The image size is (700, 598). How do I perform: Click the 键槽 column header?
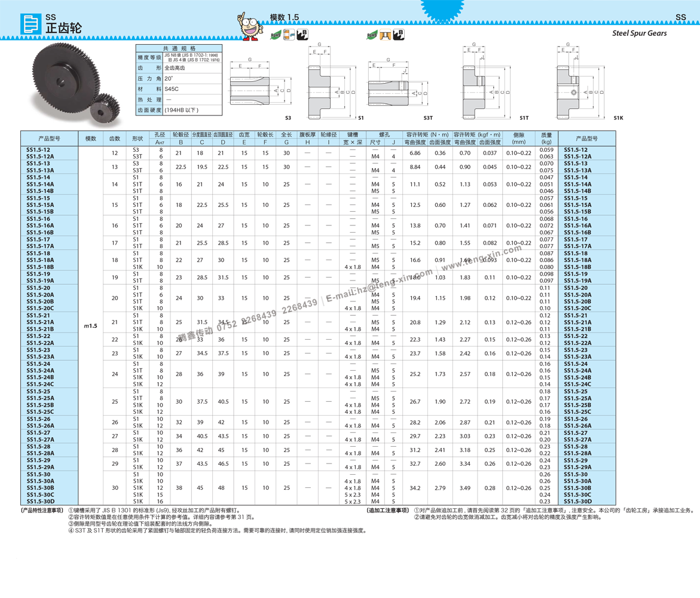click(352, 135)
